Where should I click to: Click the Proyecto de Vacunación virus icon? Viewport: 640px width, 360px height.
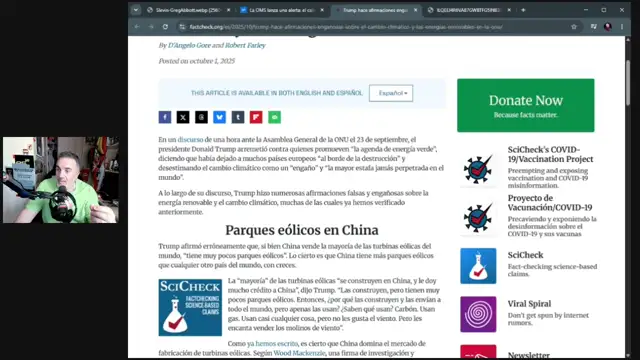(x=478, y=217)
